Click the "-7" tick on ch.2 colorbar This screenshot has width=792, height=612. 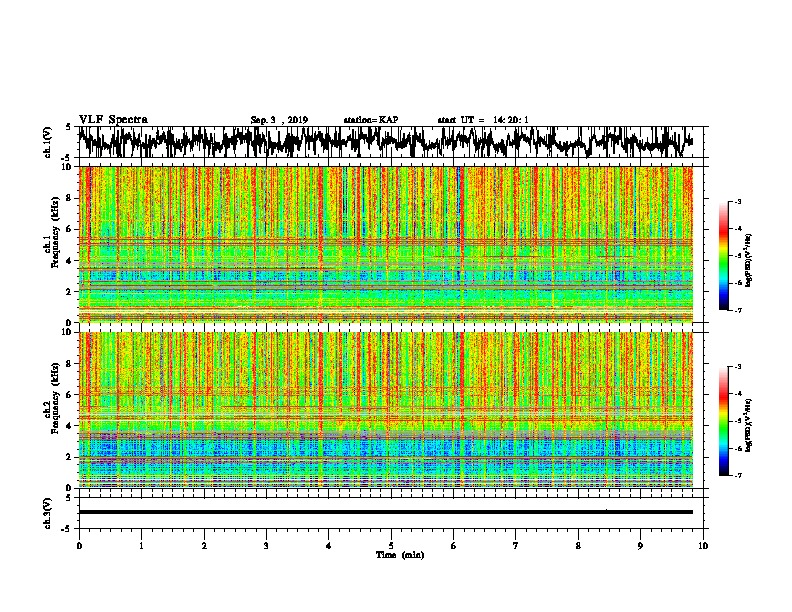click(738, 475)
